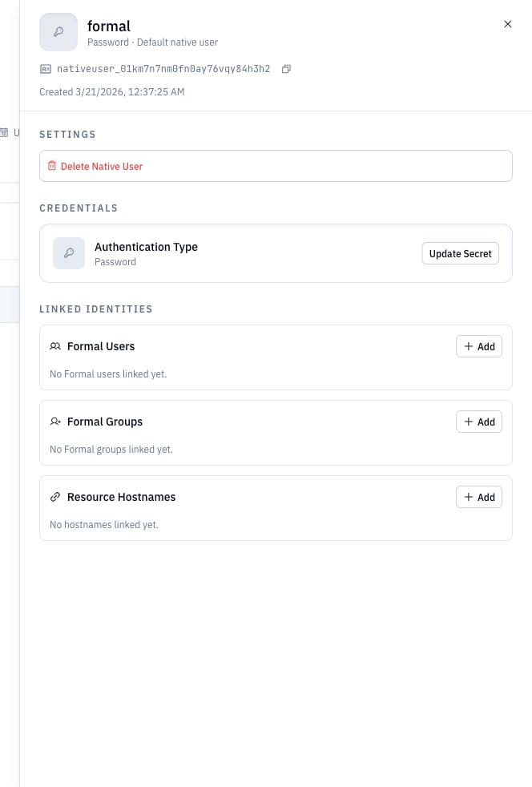Click the SETTINGS section header

(68, 135)
